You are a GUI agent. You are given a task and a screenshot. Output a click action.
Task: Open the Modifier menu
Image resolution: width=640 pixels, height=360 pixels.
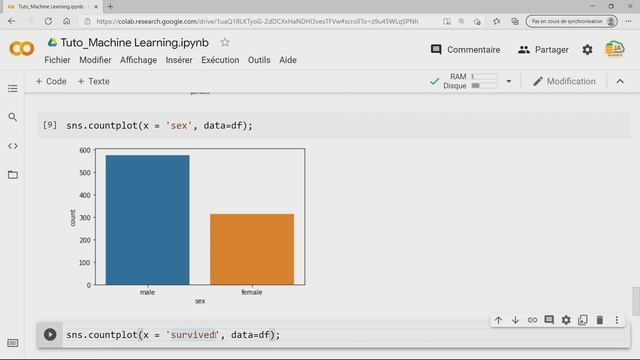pos(95,60)
